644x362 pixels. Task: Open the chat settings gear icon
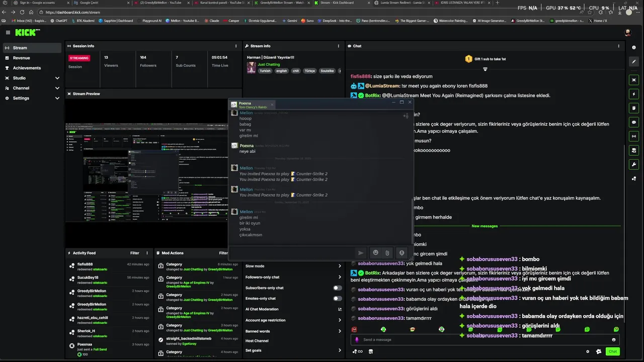588,351
